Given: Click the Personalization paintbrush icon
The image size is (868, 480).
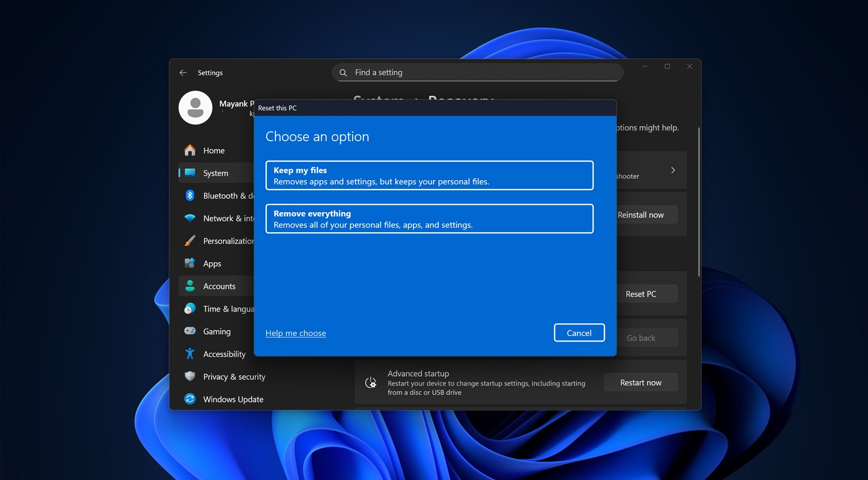Looking at the screenshot, I should (x=190, y=241).
